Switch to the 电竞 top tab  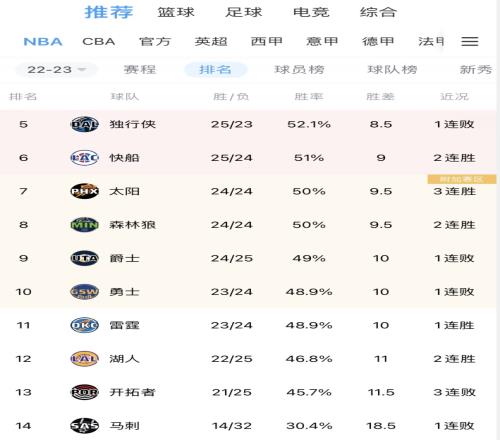(x=311, y=12)
